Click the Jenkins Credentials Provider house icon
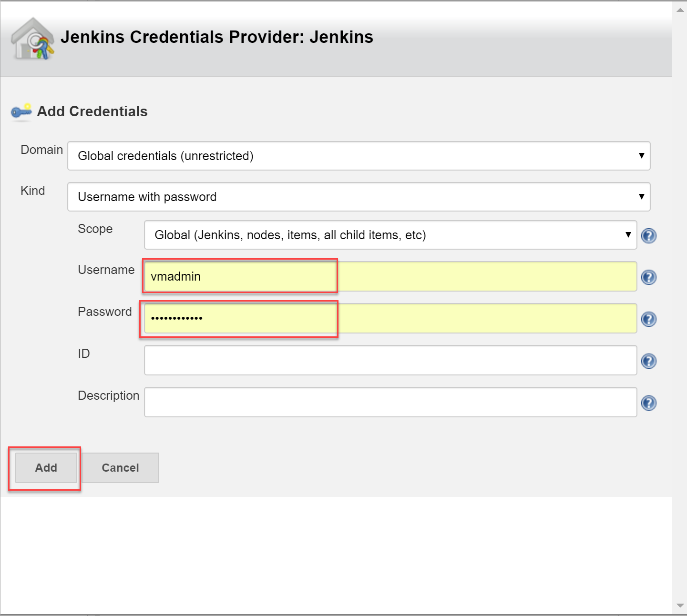 [32, 39]
